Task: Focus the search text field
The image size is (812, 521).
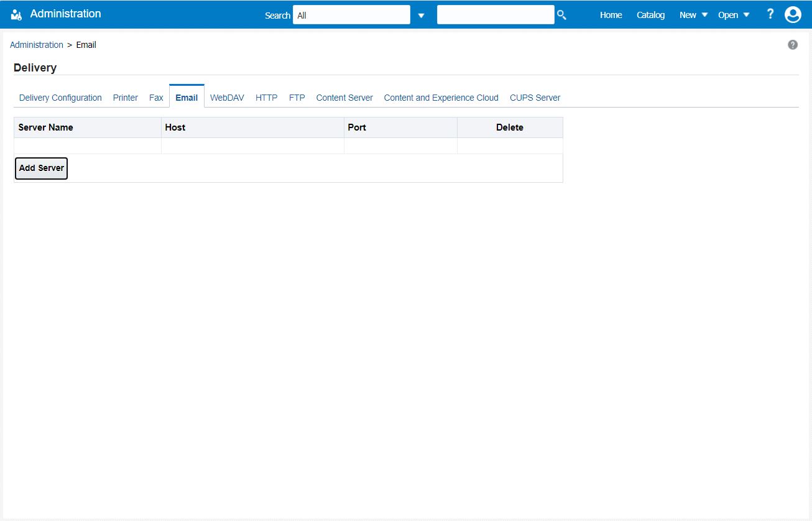Action: click(x=496, y=15)
